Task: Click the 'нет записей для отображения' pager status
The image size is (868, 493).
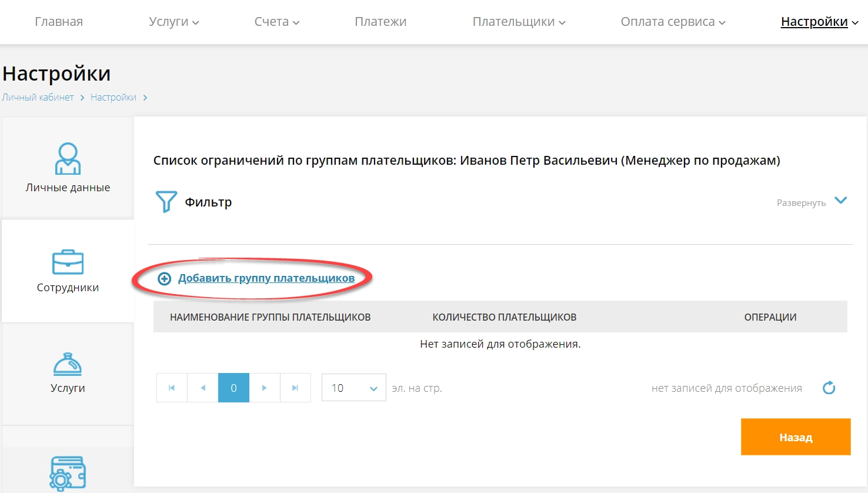Action: pos(727,388)
